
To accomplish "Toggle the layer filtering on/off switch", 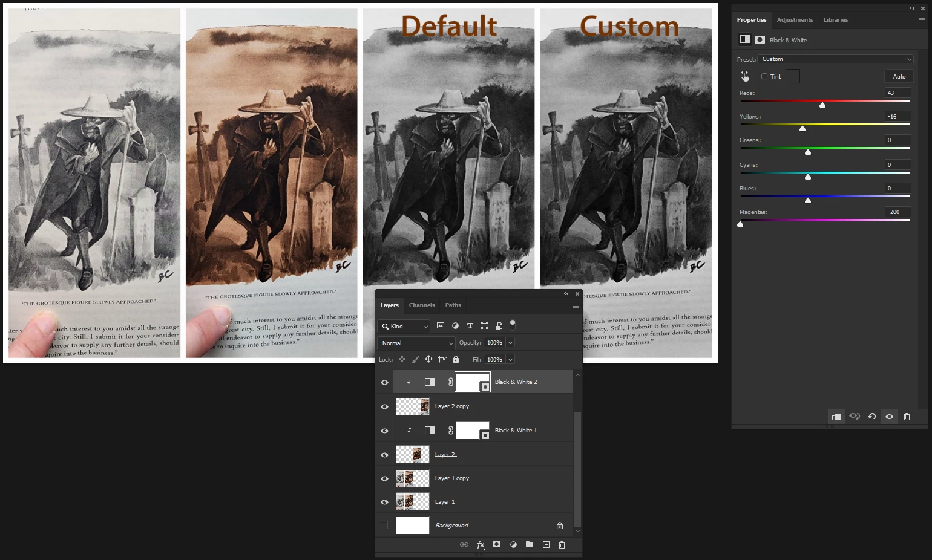I will (513, 325).
